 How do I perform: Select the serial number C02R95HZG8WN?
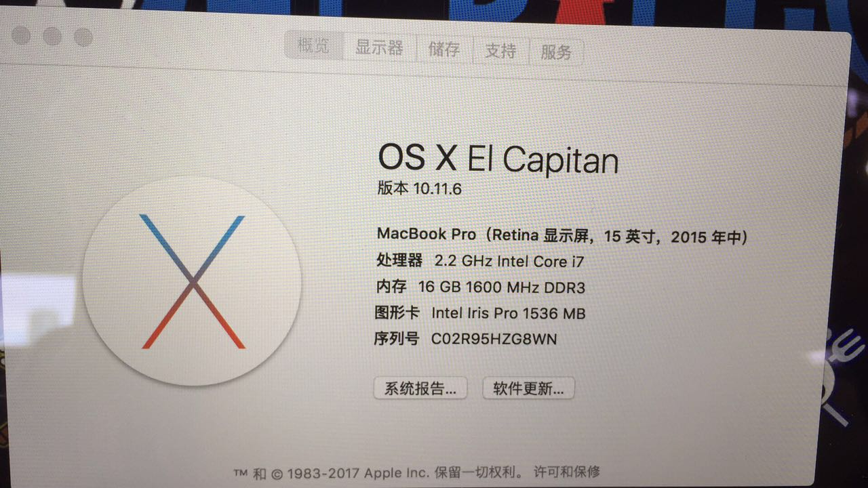[x=494, y=339]
